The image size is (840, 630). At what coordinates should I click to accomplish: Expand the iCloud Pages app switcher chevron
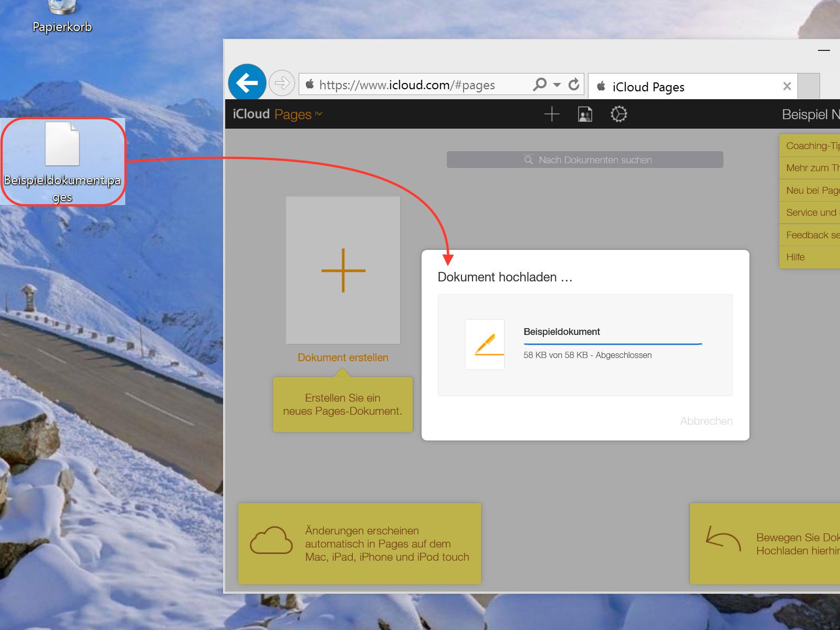319,113
